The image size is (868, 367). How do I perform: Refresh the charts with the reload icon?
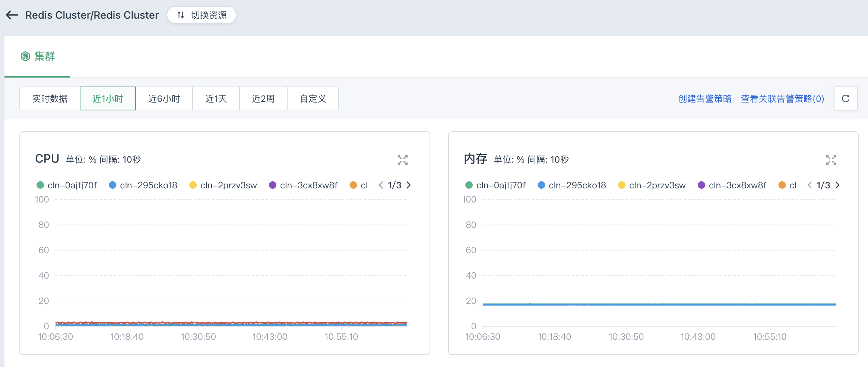click(x=846, y=98)
